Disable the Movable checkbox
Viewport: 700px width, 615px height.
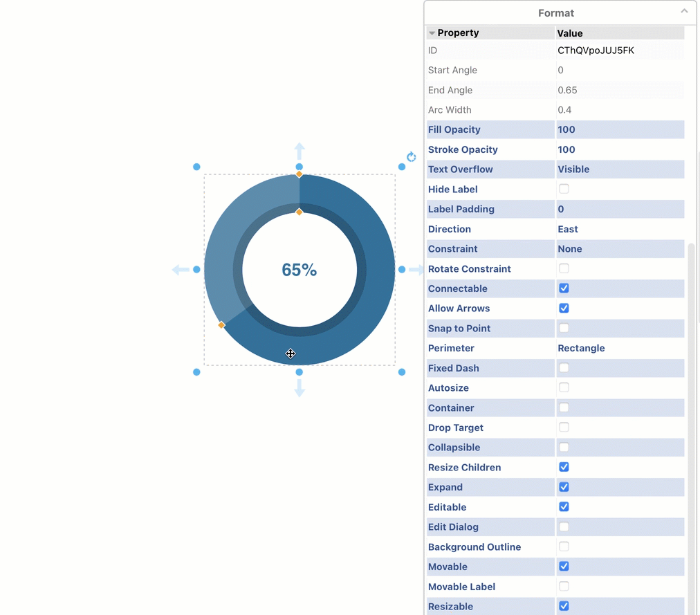click(x=564, y=567)
